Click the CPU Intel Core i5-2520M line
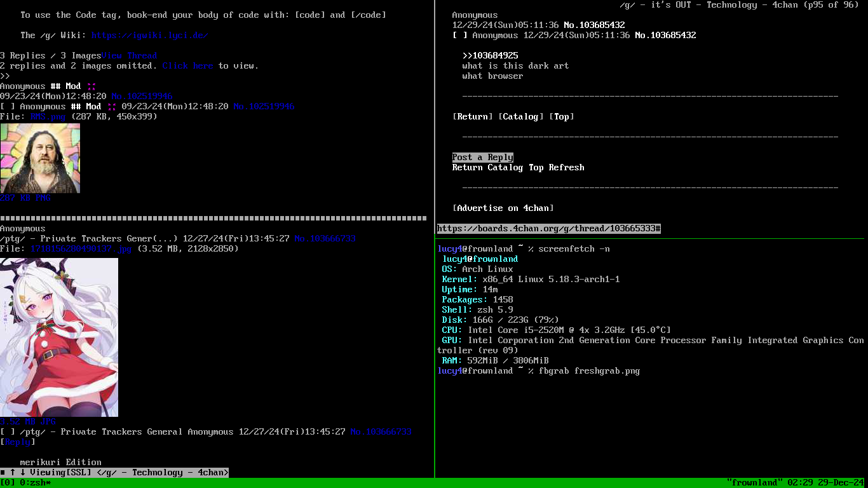Viewport: 868px width, 488px height. pyautogui.click(x=556, y=330)
